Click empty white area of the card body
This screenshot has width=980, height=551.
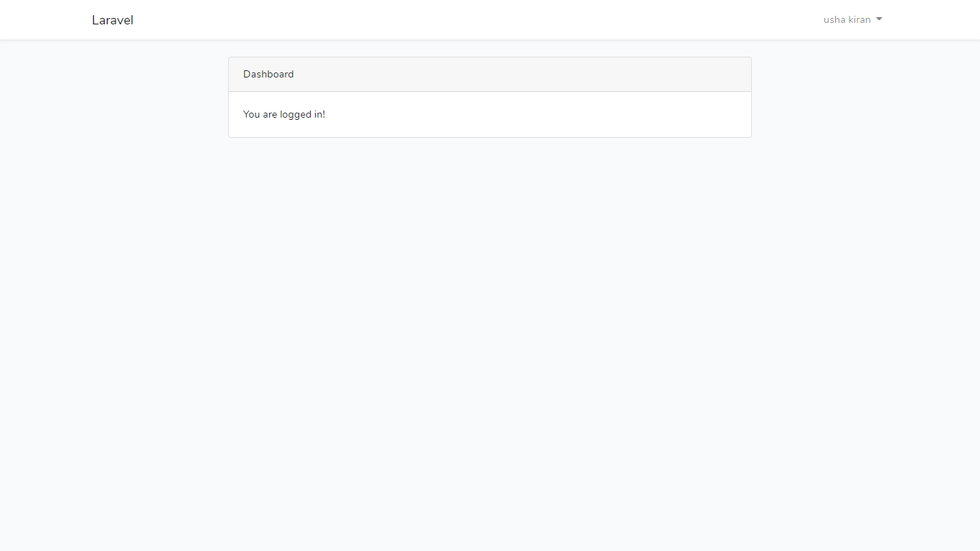click(538, 115)
